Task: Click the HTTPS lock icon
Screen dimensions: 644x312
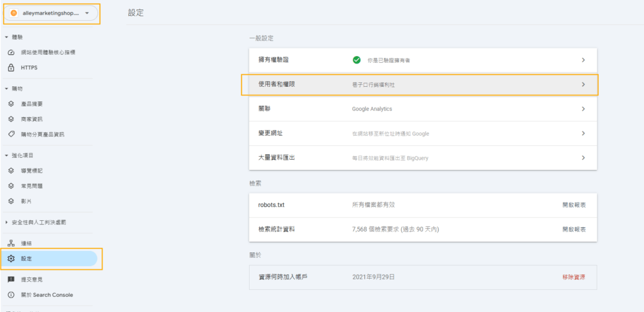Action: (11, 67)
